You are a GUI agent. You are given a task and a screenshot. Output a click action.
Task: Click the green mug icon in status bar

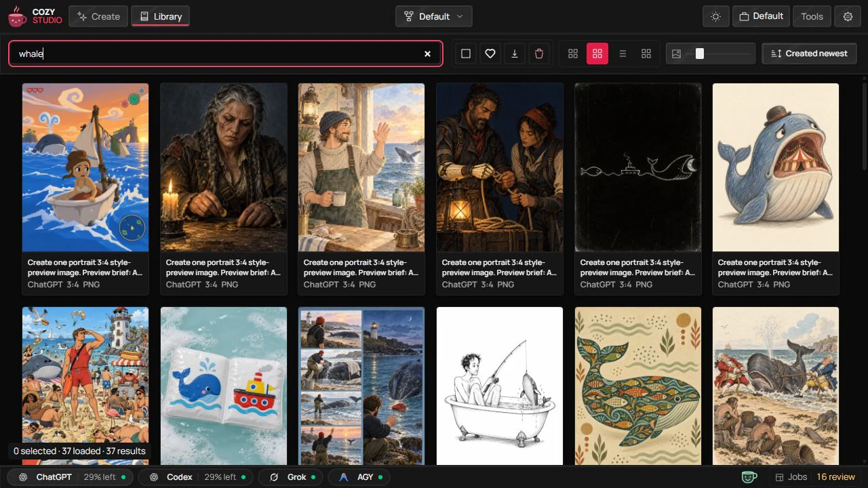coord(749,477)
